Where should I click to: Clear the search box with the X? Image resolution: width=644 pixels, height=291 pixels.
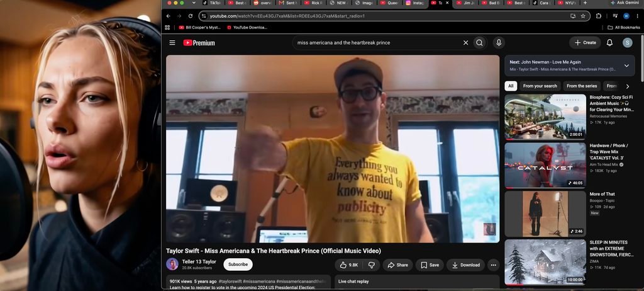coord(466,43)
